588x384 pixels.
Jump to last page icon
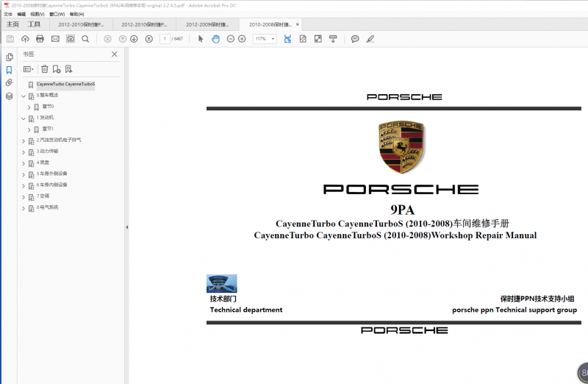[149, 39]
